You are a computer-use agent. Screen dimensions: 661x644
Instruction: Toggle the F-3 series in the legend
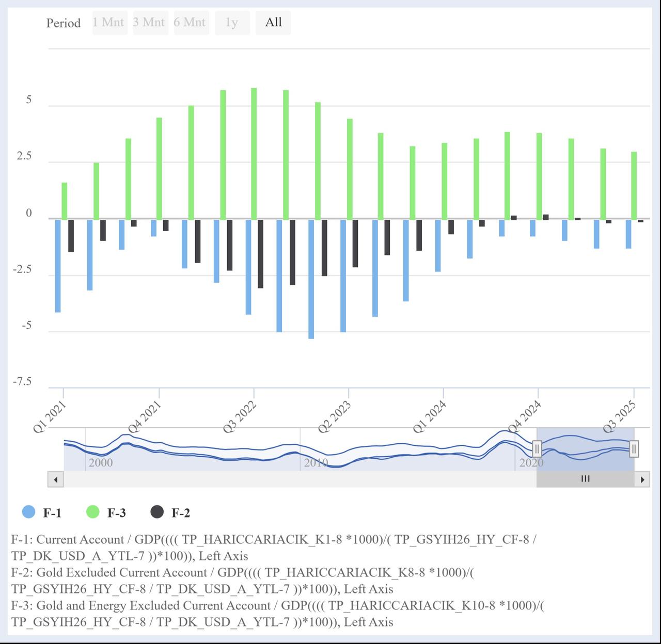pyautogui.click(x=116, y=513)
